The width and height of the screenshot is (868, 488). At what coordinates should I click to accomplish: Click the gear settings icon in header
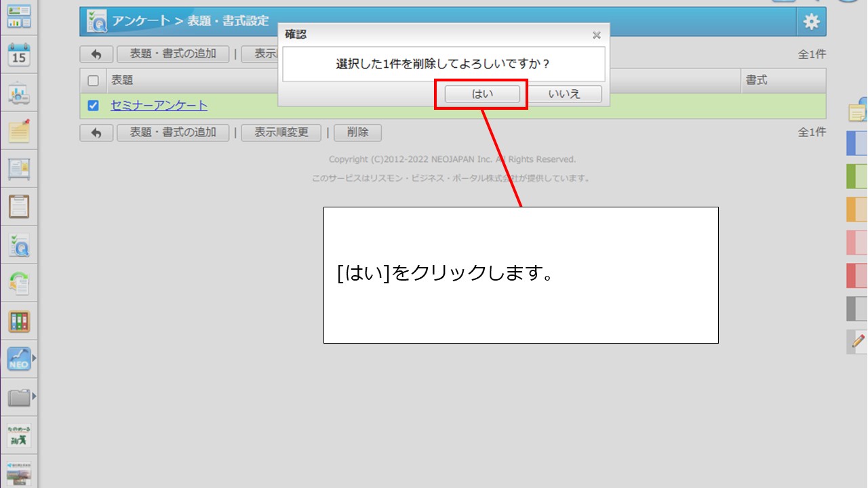point(811,22)
